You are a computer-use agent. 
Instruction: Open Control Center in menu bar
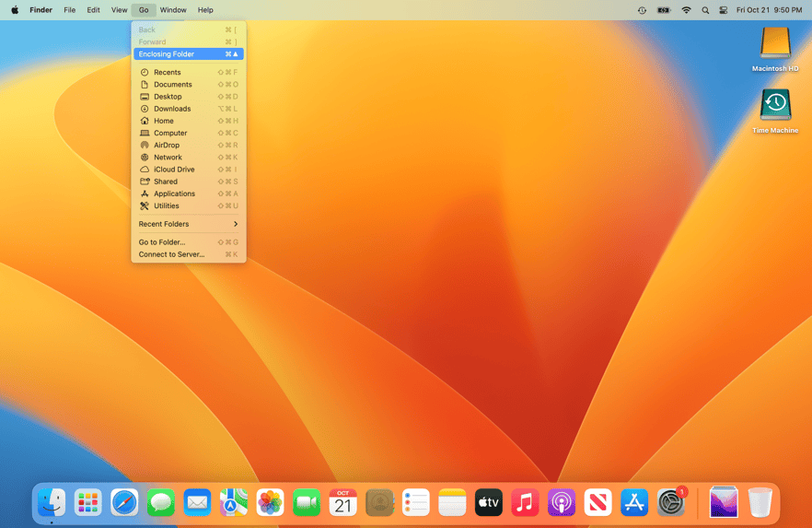724,10
